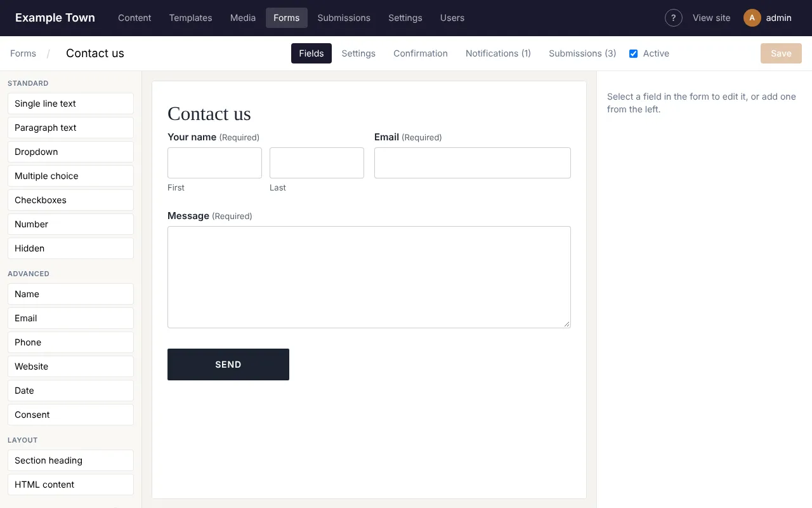The width and height of the screenshot is (812, 508).
Task: Go back to Forms breadcrumb
Action: (23, 53)
